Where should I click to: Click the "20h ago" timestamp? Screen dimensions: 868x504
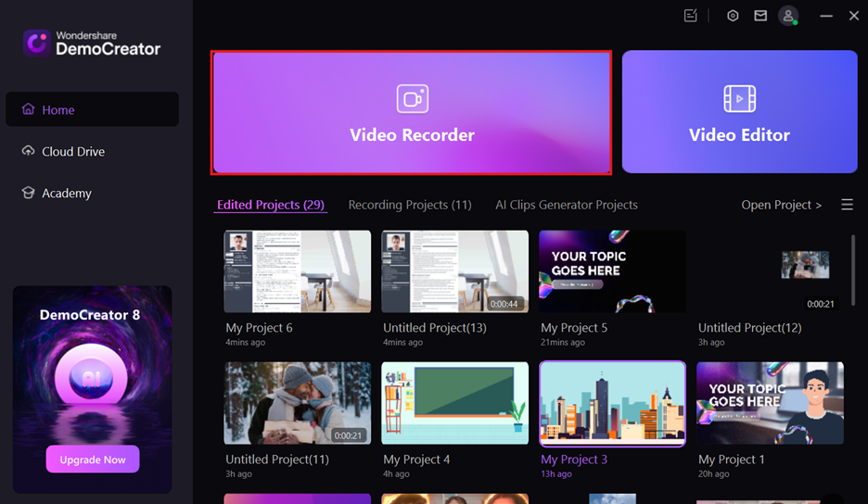point(713,474)
